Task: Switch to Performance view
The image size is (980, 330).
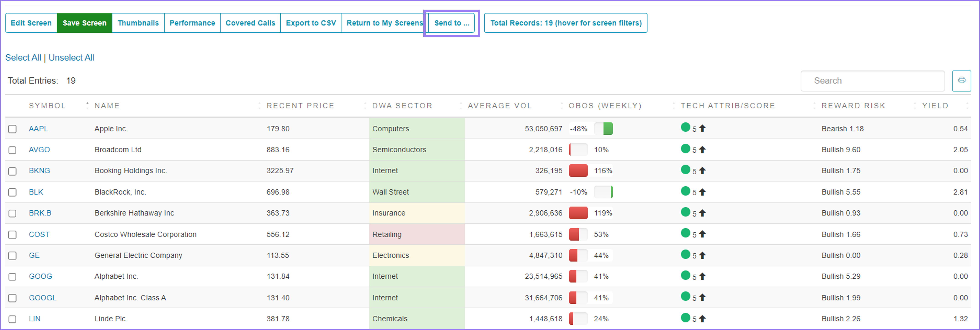Action: [192, 23]
